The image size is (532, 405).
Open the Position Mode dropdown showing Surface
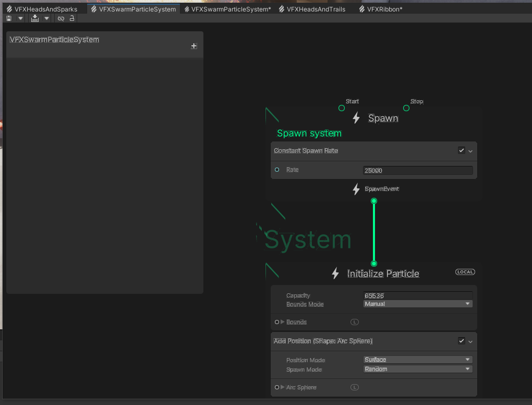pyautogui.click(x=417, y=359)
